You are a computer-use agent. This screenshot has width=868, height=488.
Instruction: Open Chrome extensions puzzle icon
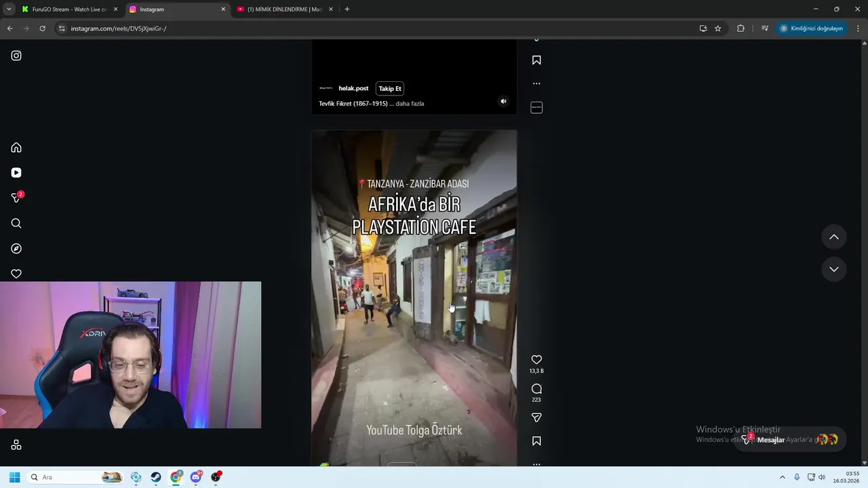tap(741, 28)
